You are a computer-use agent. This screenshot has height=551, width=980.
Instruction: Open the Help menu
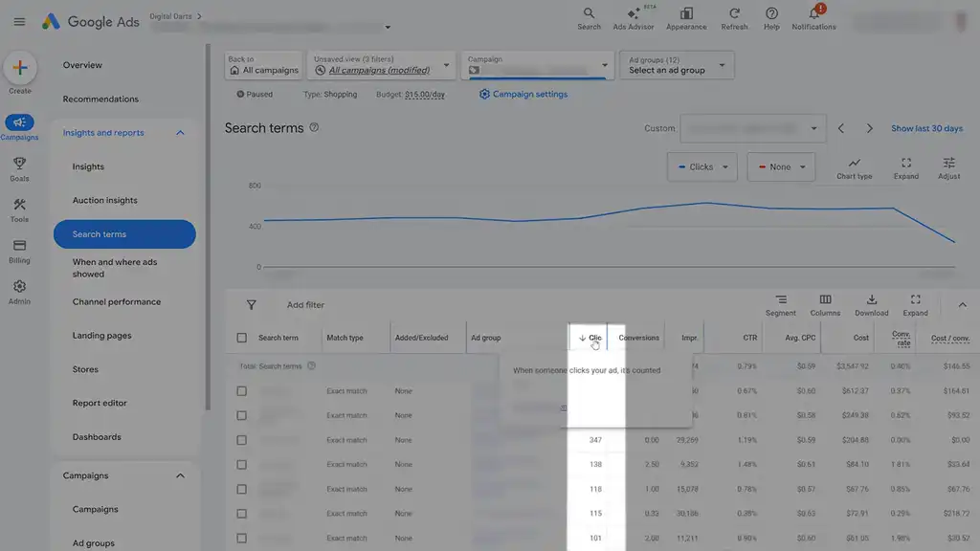771,19
